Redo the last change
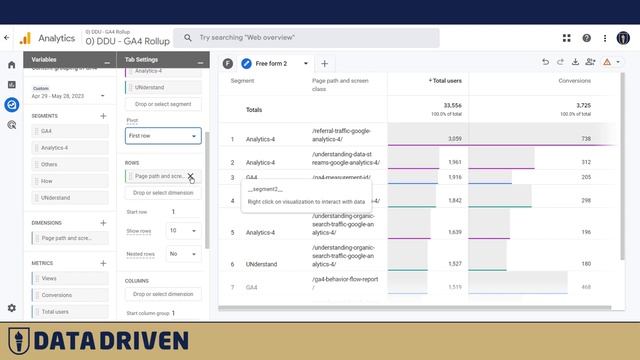This screenshot has height=360, width=640. tap(560, 62)
